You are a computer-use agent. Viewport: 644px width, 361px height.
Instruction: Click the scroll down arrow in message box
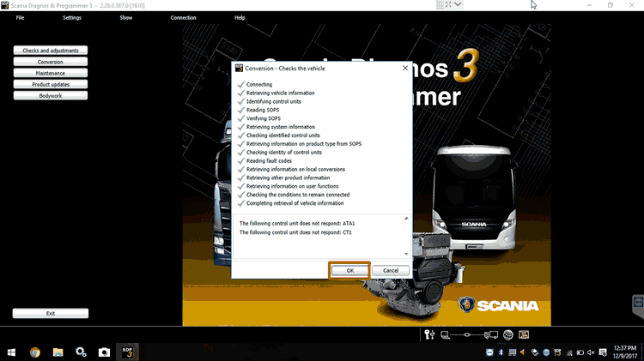[406, 254]
